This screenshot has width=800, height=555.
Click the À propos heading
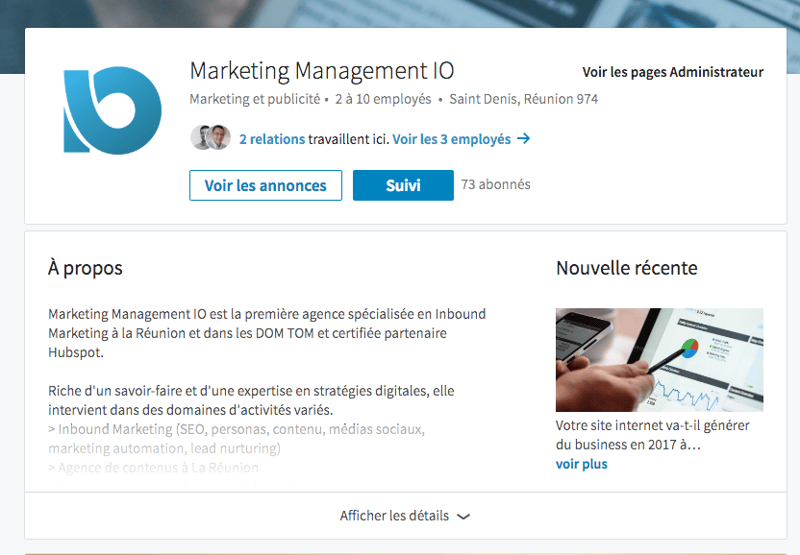pos(85,268)
